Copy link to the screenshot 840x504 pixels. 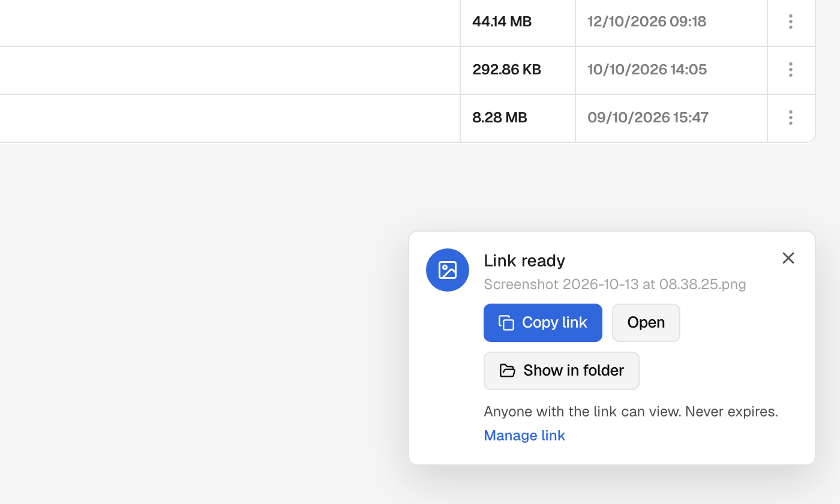tap(543, 323)
